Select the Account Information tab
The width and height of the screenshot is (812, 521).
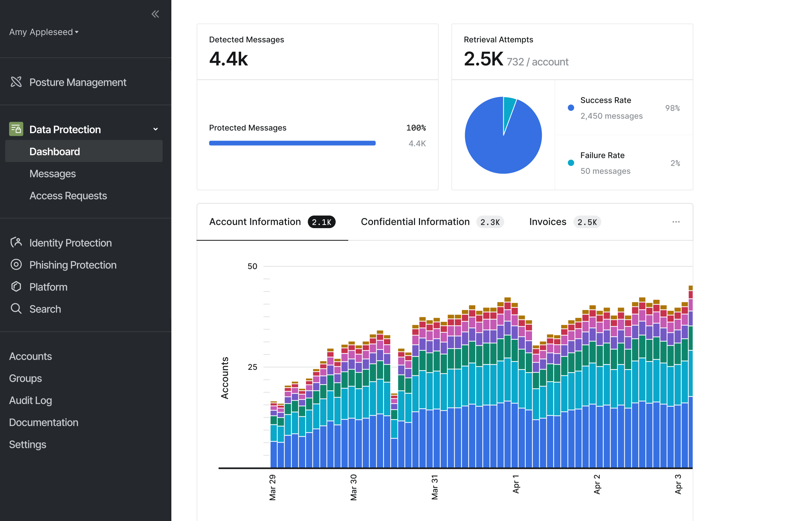[272, 222]
